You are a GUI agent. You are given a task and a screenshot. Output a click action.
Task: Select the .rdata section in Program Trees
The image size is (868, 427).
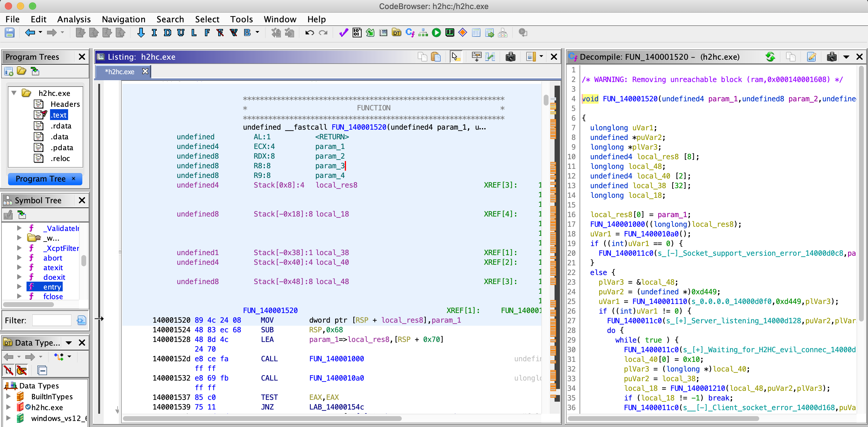click(x=61, y=126)
